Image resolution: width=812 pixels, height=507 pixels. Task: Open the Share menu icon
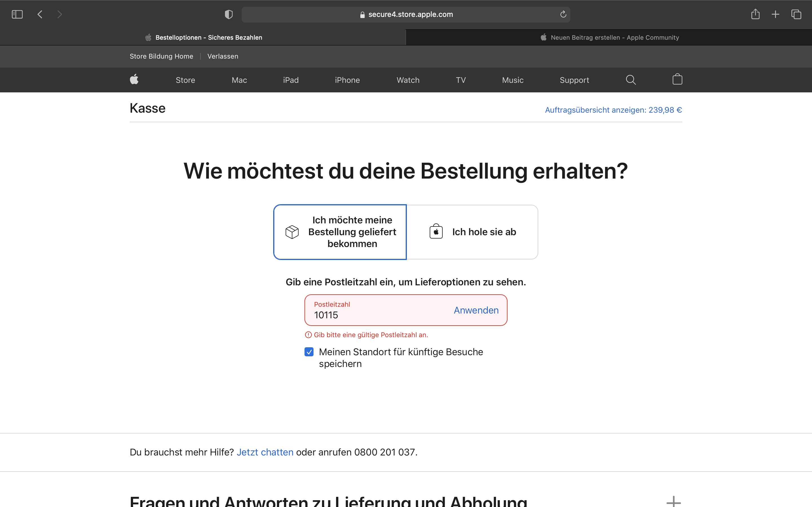coord(755,14)
